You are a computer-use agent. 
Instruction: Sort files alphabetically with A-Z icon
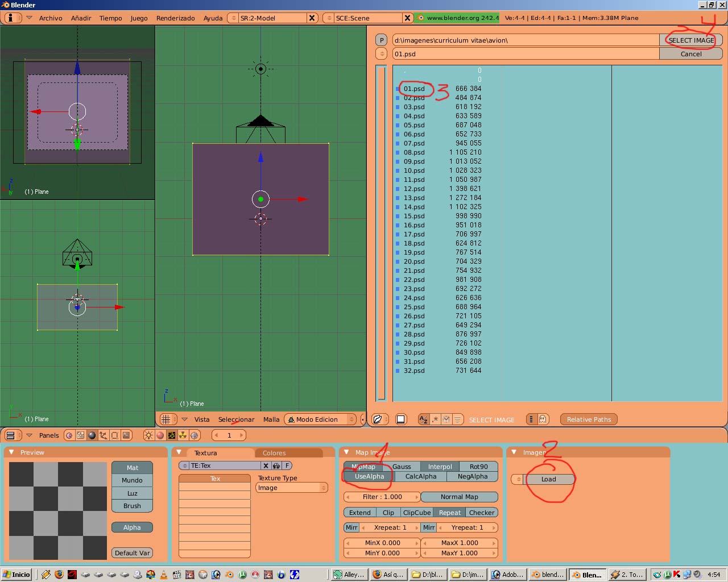[423, 419]
